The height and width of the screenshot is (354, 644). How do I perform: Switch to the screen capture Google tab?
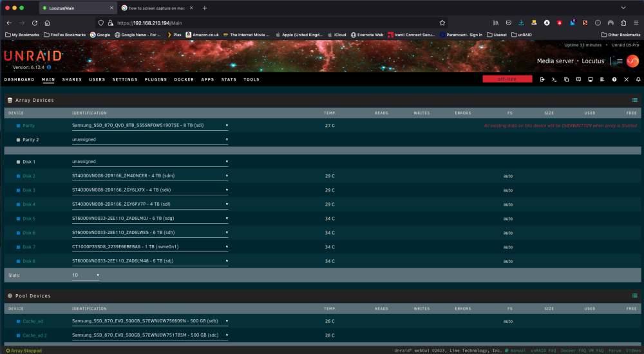point(157,8)
